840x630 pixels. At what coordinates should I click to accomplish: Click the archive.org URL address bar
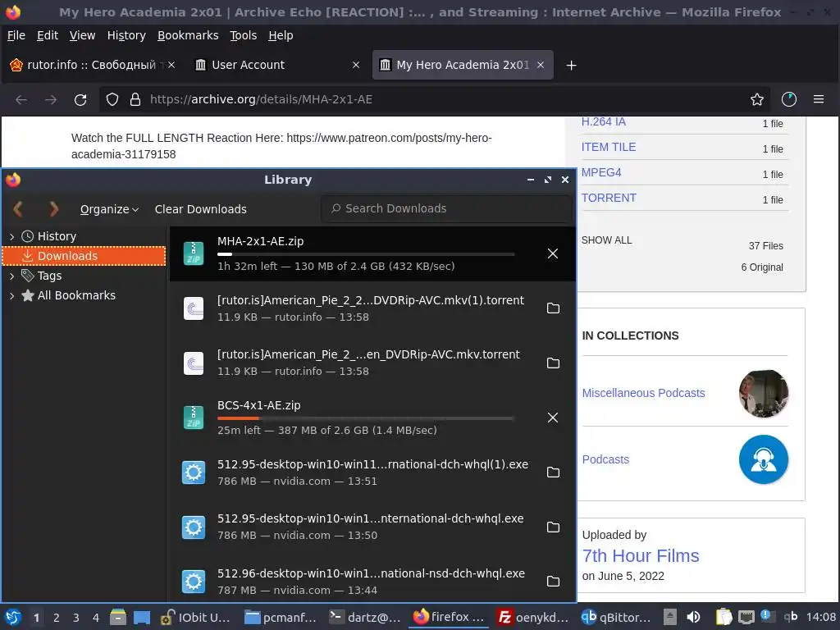[x=434, y=99]
